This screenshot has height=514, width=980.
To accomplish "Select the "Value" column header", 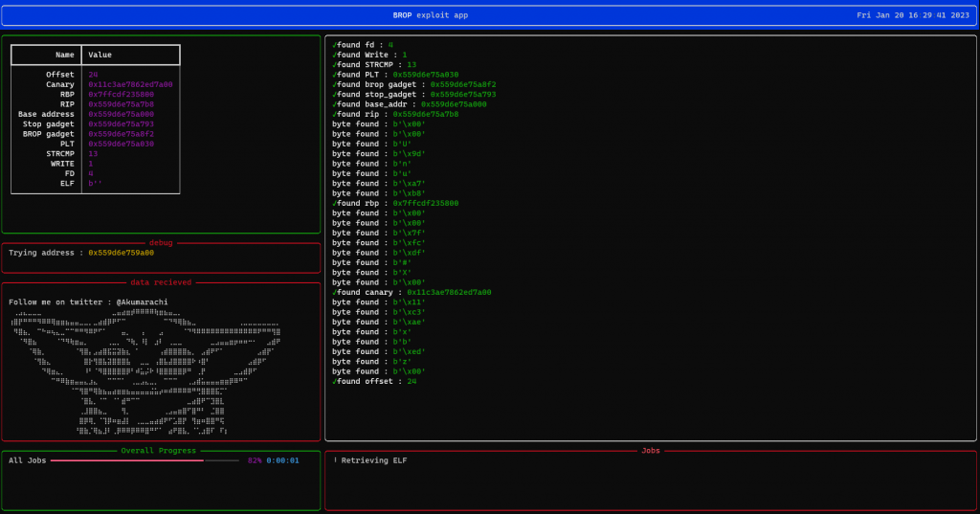I will click(100, 56).
